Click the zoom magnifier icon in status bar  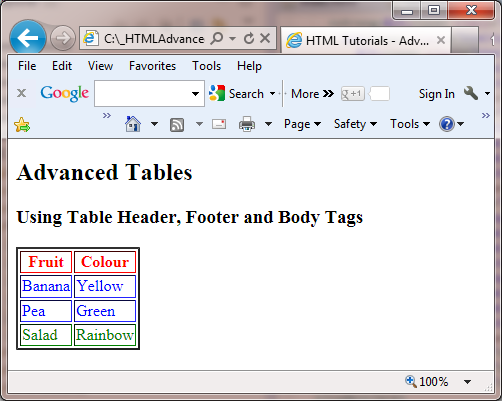[411, 381]
